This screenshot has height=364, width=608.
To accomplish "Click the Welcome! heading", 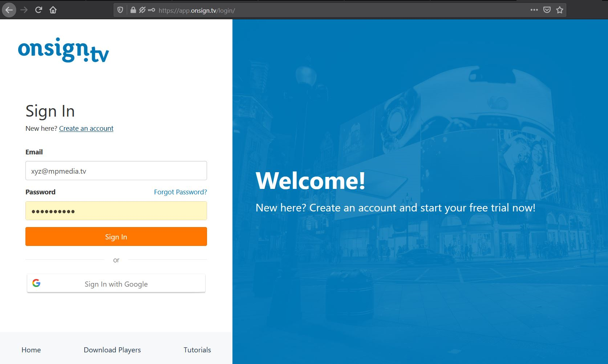I will coord(311,181).
